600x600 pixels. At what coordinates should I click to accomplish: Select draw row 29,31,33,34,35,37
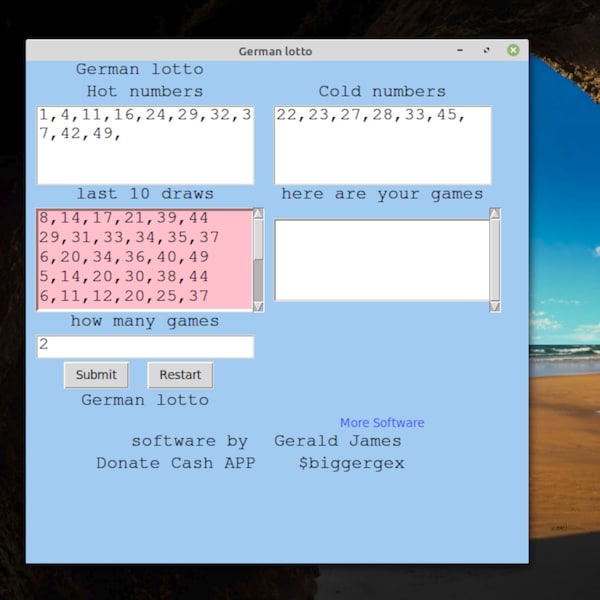tap(129, 237)
